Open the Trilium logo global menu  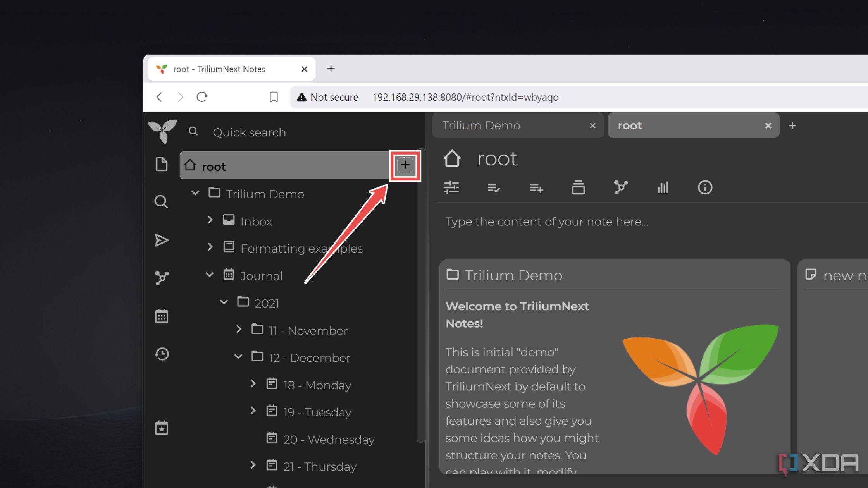coord(162,132)
